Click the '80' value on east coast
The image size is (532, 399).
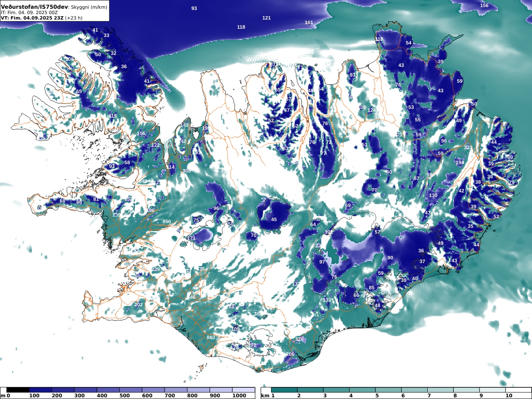point(510,157)
